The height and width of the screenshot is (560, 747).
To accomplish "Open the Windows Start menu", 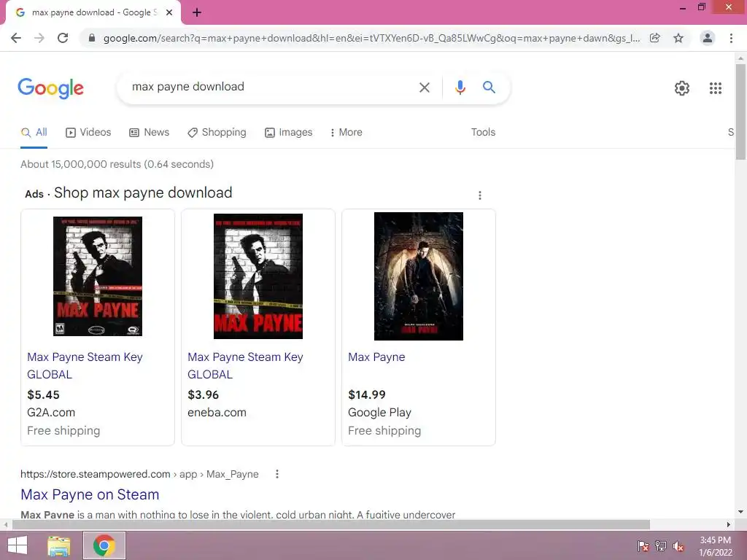I will coord(18,545).
